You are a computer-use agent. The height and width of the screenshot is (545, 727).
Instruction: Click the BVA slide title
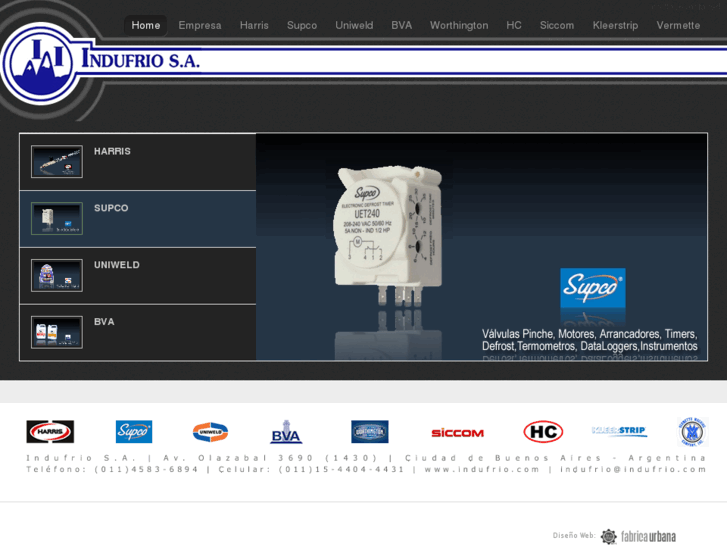pyautogui.click(x=104, y=322)
